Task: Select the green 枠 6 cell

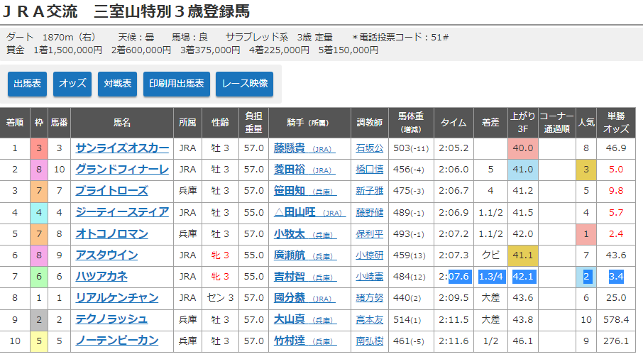Action: tap(39, 277)
